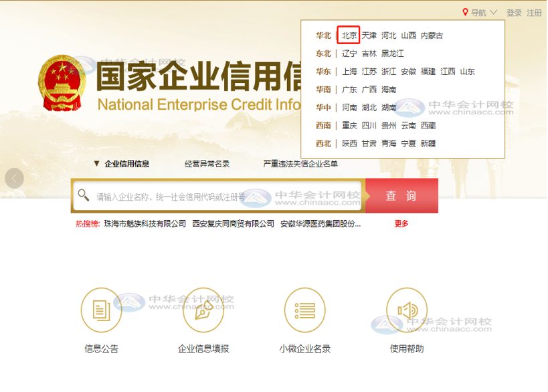Click the 企业信息填报 pen icon
The image size is (548, 392).
tap(203, 310)
